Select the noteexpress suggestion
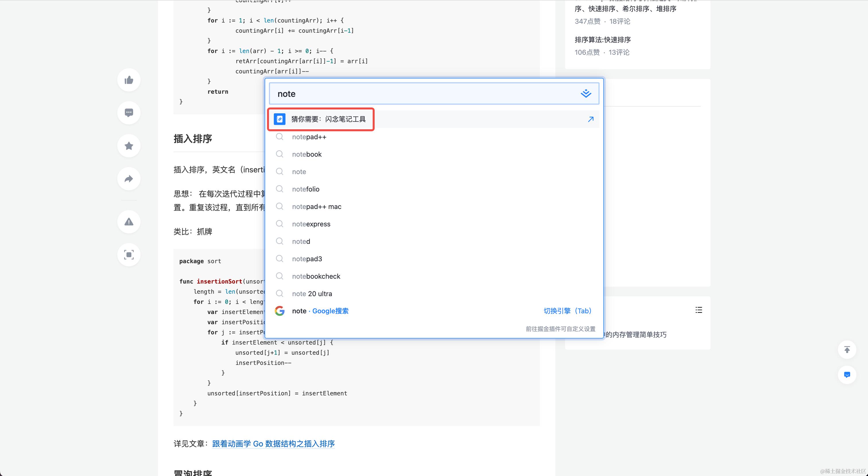This screenshot has width=868, height=476. [x=311, y=224]
